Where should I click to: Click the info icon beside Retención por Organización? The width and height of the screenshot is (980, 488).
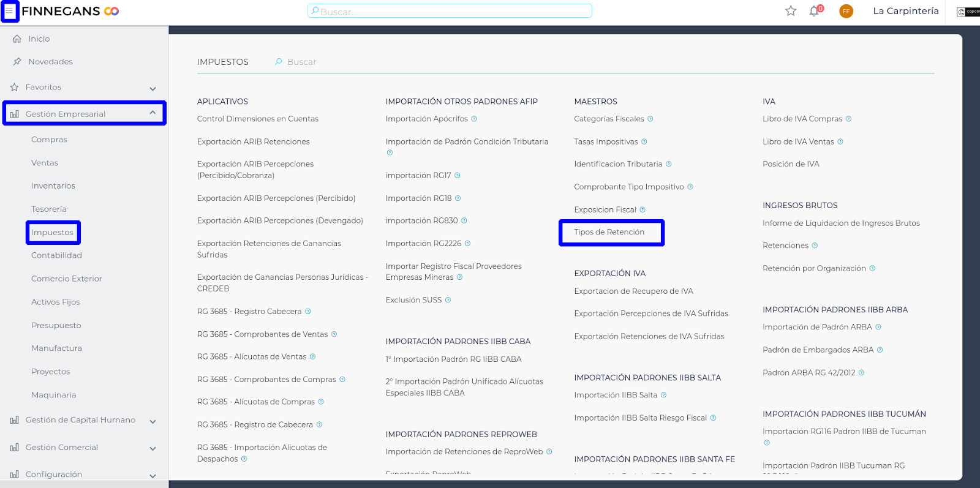click(872, 268)
